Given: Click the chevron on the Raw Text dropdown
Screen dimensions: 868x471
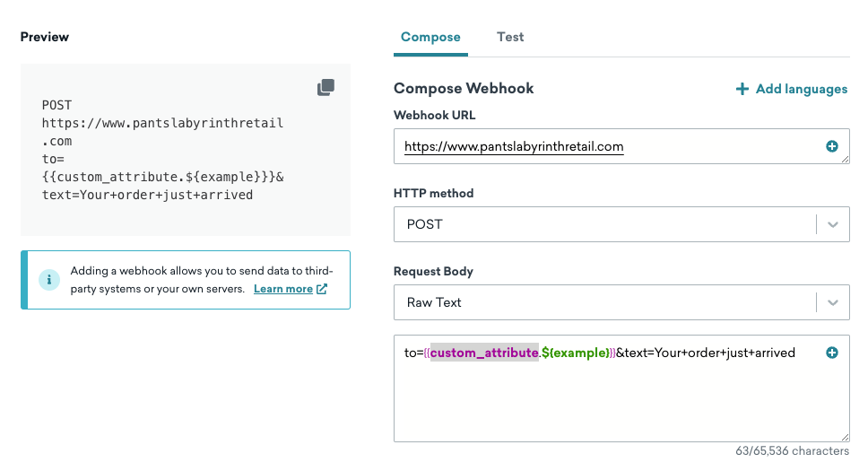Looking at the screenshot, I should [x=832, y=302].
